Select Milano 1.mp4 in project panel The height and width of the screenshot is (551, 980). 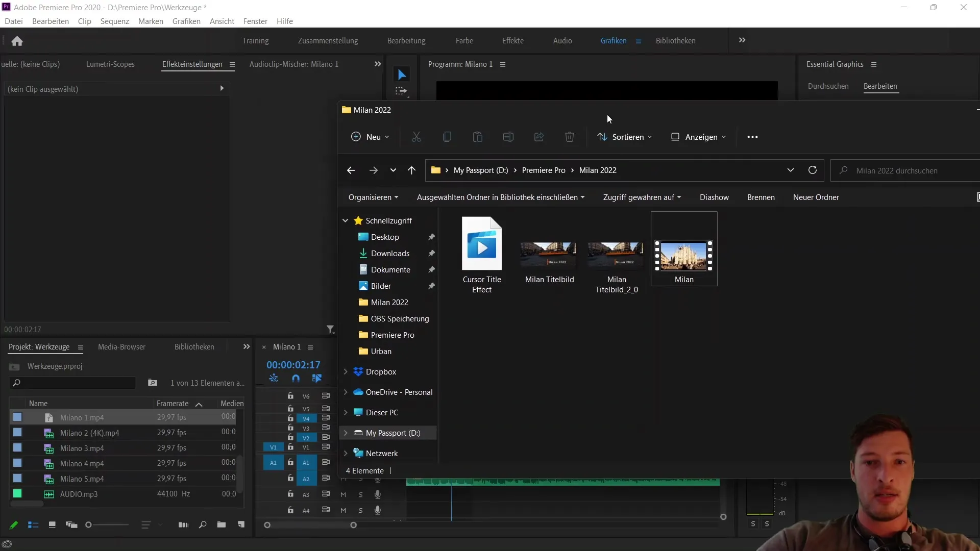(x=81, y=416)
